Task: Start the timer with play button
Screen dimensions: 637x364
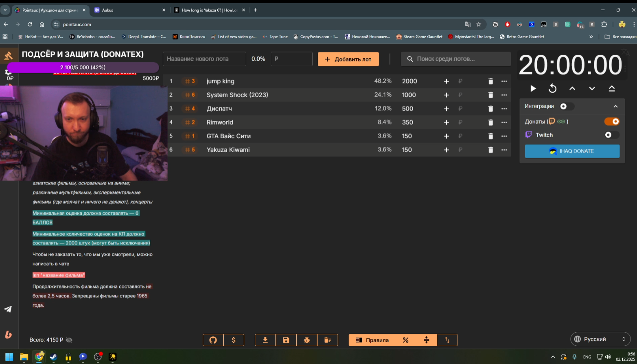Action: 533,88
